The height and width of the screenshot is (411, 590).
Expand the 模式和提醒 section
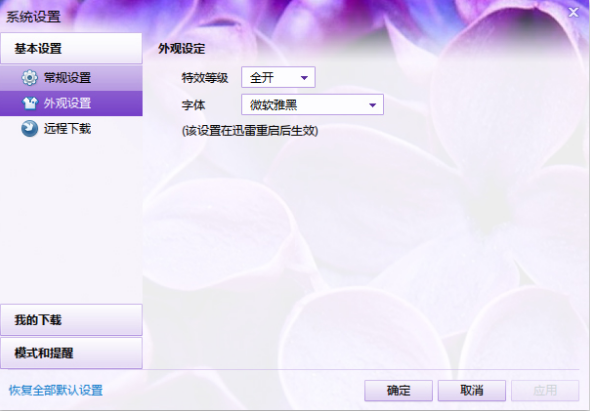[x=71, y=353]
